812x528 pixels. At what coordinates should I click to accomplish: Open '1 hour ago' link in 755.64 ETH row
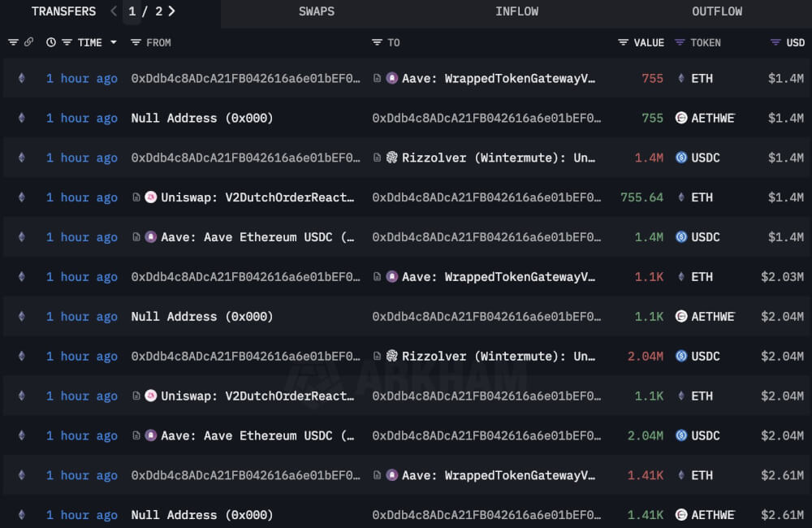click(82, 197)
